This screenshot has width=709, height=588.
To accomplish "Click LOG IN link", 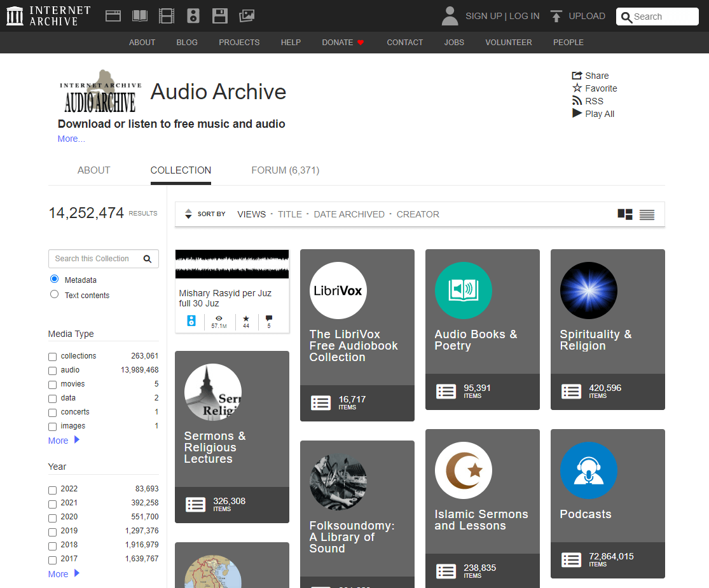I will (x=525, y=17).
